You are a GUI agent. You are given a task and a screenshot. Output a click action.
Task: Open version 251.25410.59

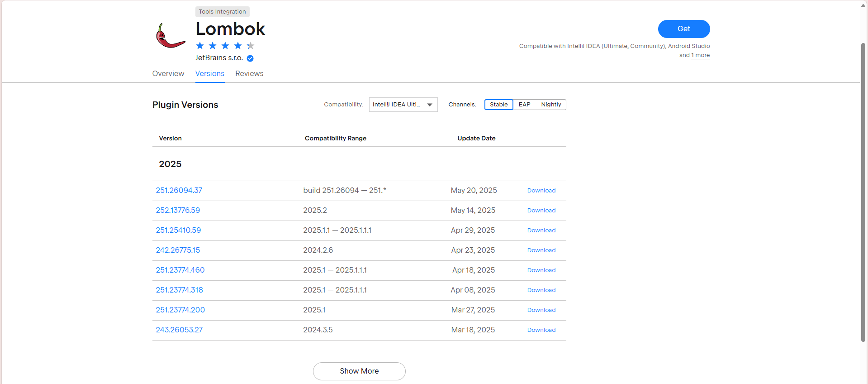pos(178,230)
